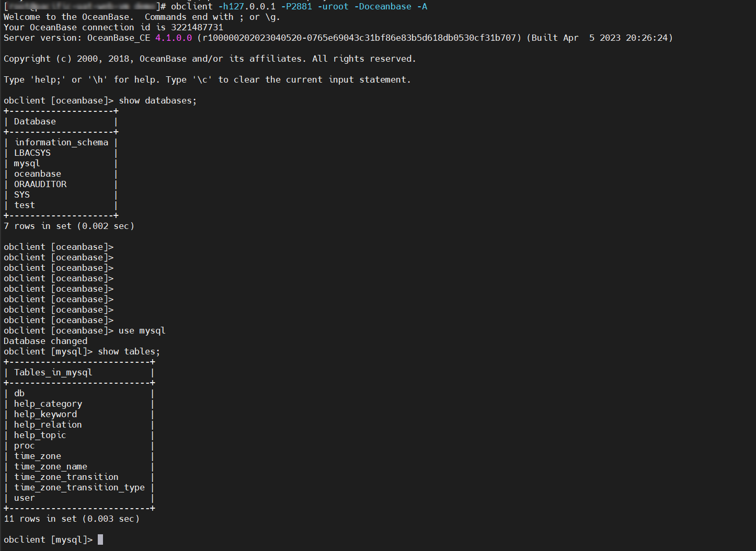Click the 'show databases;' command text
This screenshot has height=551, width=756.
click(158, 100)
